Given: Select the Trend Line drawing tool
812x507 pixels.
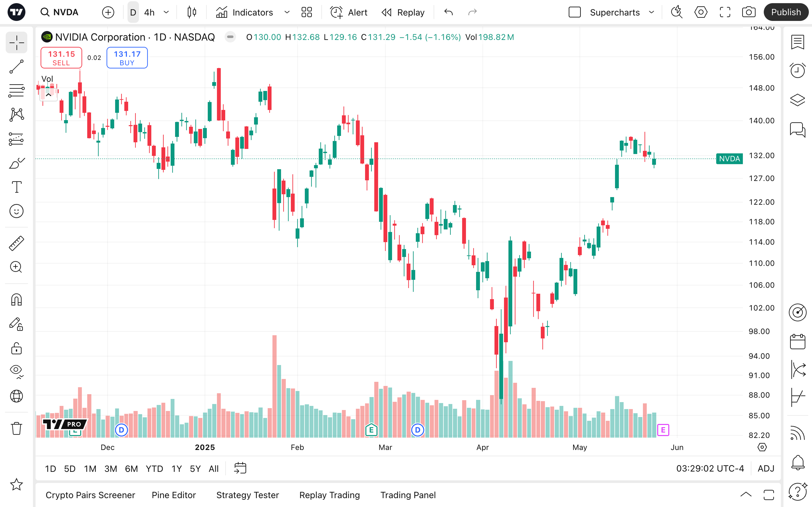Looking at the screenshot, I should pyautogui.click(x=16, y=67).
